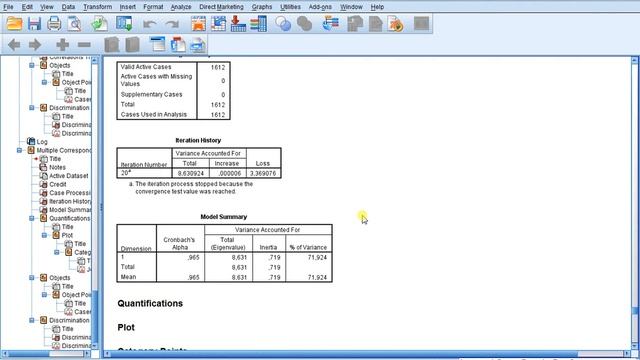Viewport: 640px width, 360px height.
Task: Open the Transform menu
Action: (98, 7)
